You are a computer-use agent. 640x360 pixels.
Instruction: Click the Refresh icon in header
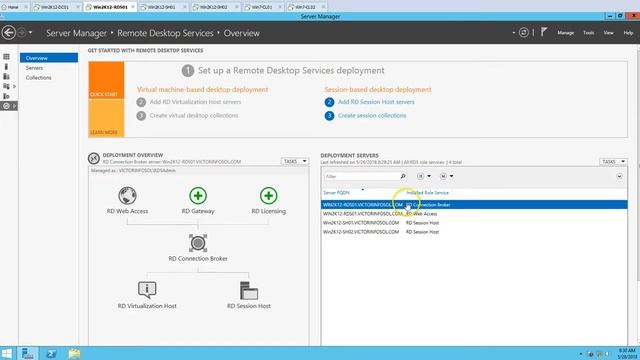point(524,33)
